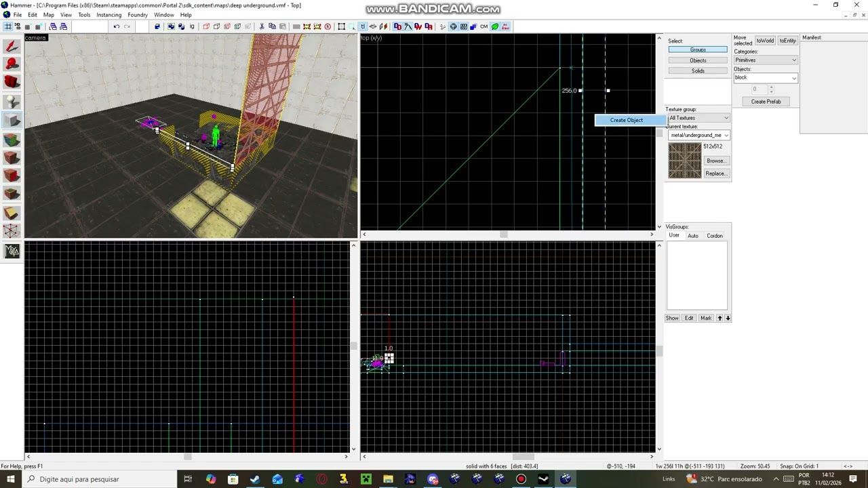
Task: Click the texture Replace button
Action: click(x=715, y=174)
